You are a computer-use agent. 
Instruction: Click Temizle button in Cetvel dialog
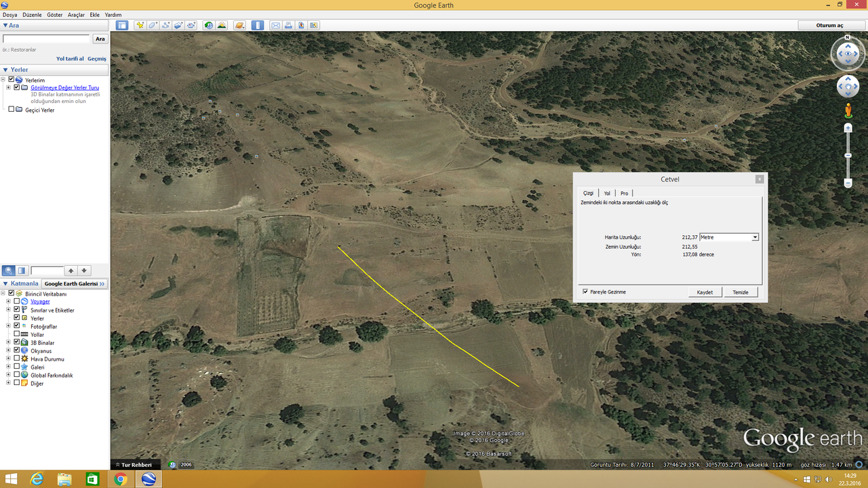click(741, 292)
